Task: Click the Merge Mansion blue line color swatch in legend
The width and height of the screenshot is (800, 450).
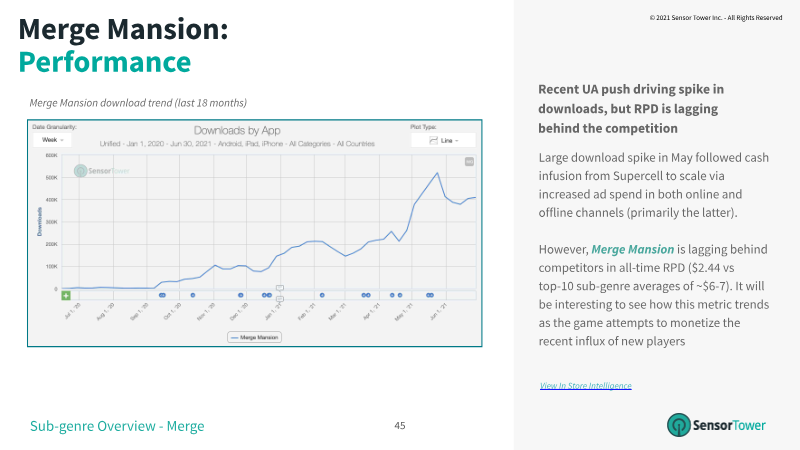Action: click(235, 338)
